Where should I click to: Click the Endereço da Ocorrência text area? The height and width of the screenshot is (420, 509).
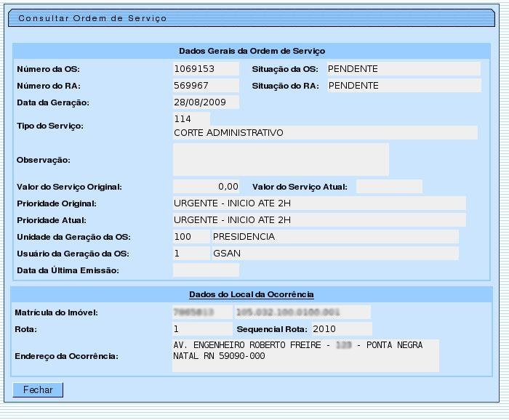point(305,356)
